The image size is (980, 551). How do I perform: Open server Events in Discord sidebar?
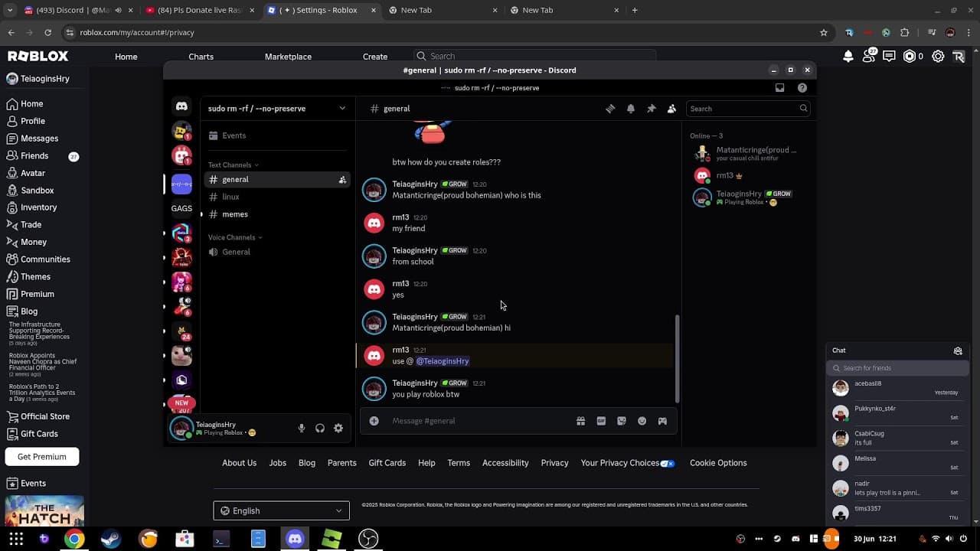[277, 135]
